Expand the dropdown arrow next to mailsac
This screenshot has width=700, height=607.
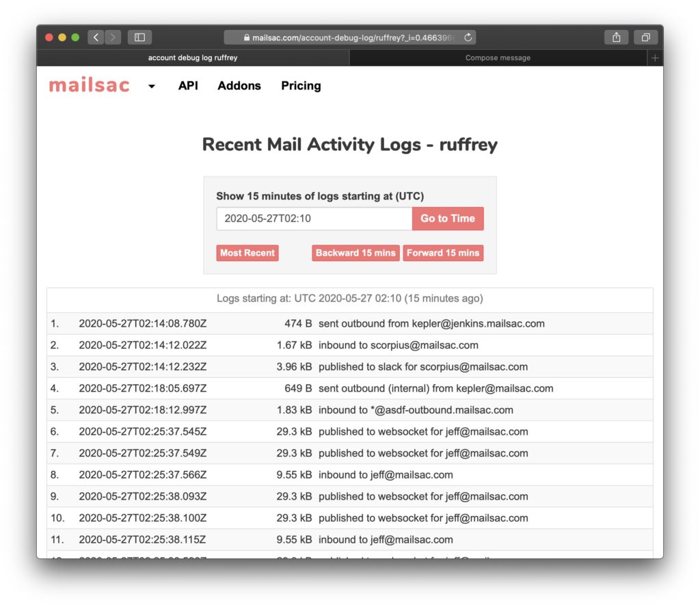pos(152,86)
